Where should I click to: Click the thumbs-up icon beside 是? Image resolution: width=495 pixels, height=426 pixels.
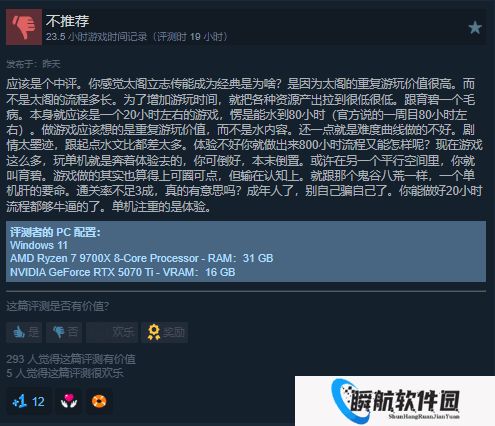click(19, 332)
